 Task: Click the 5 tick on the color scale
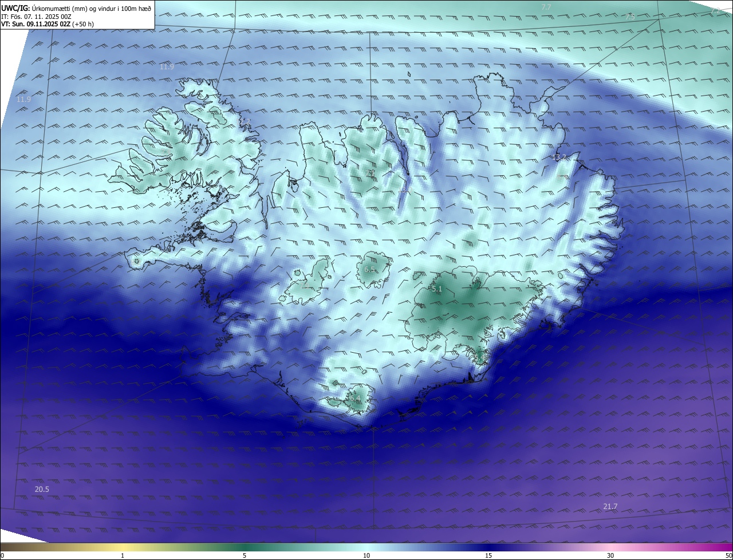point(245,555)
